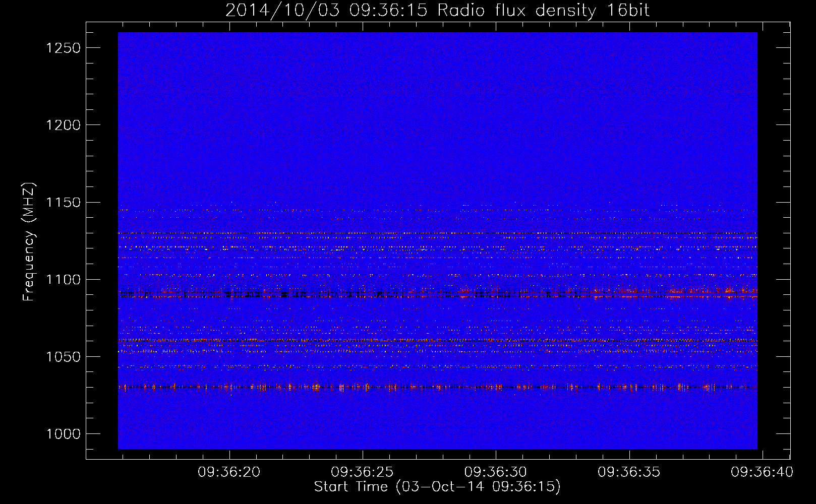Click the 09:36:40 time tick label

pyautogui.click(x=762, y=472)
